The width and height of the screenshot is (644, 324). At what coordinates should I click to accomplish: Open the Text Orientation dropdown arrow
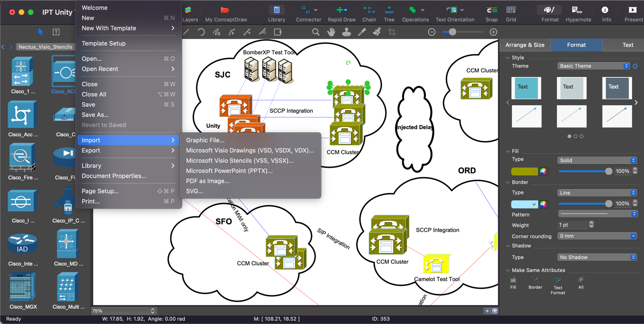pyautogui.click(x=462, y=10)
